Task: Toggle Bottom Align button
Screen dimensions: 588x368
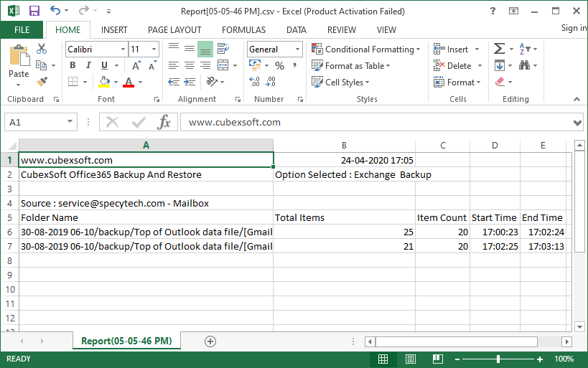Action: [205, 49]
